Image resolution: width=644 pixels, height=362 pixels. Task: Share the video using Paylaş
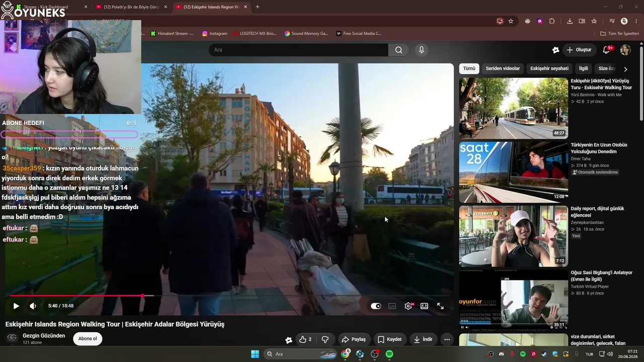tap(353, 339)
